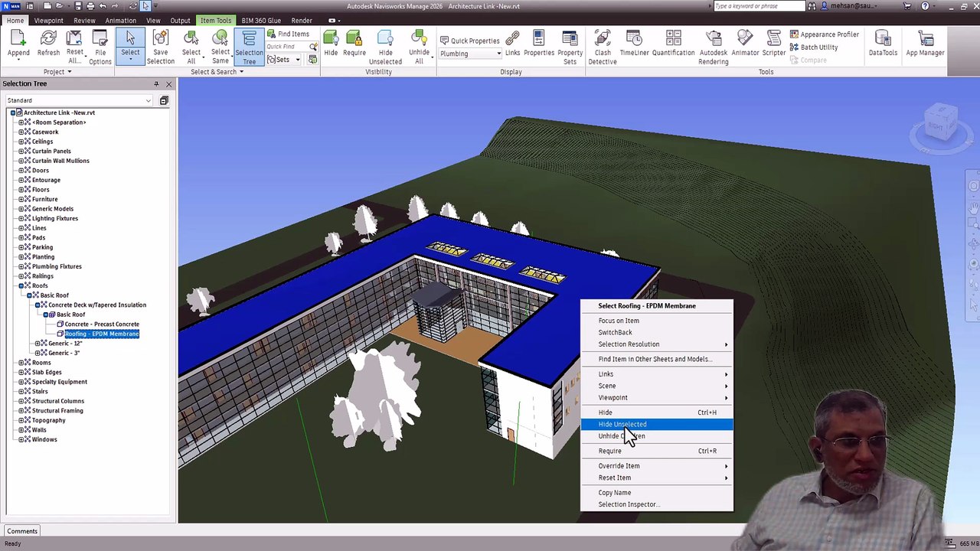Screen dimensions: 980x551
Task: Open DataTools from ribbon
Action: click(883, 44)
